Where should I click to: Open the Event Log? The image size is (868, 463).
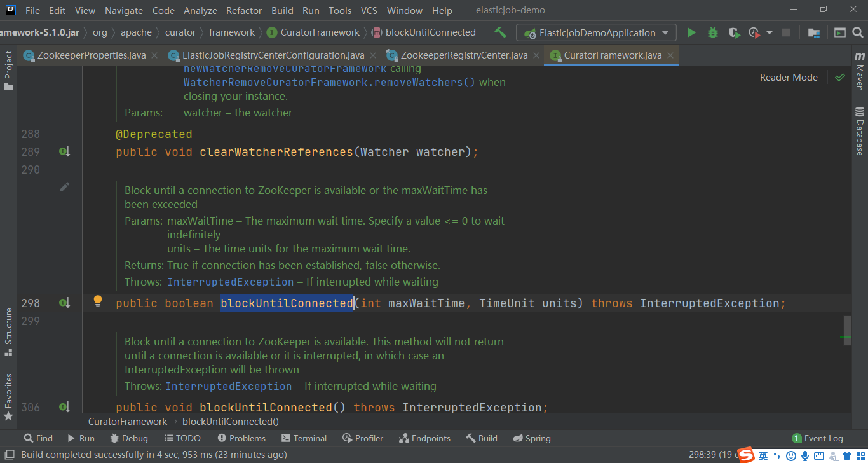818,438
